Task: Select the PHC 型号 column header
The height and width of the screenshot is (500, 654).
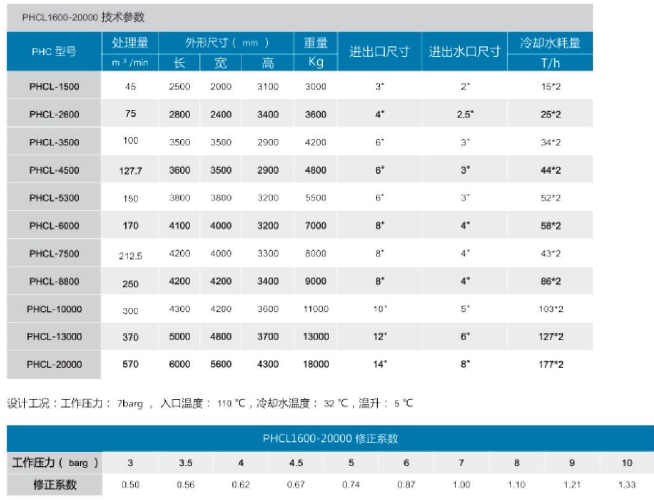Action: (x=54, y=49)
